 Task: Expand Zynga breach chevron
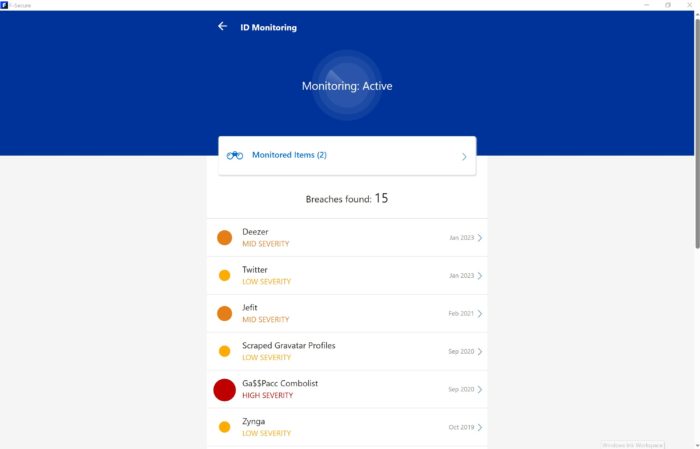pyautogui.click(x=480, y=427)
